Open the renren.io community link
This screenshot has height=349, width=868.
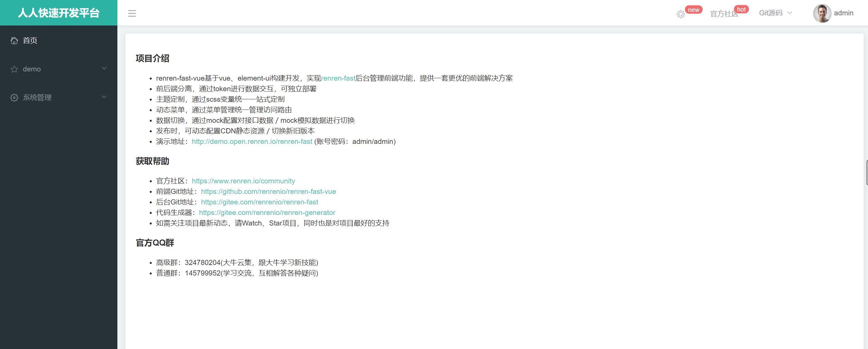(x=243, y=181)
